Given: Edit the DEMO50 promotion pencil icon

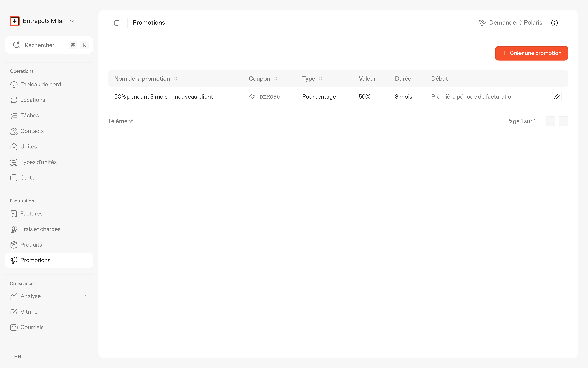Looking at the screenshot, I should pyautogui.click(x=557, y=97).
